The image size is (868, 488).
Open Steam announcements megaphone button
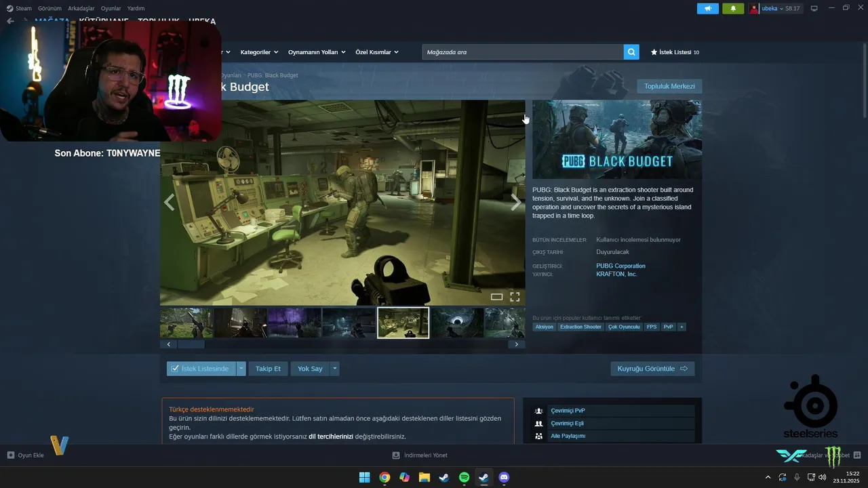point(707,9)
